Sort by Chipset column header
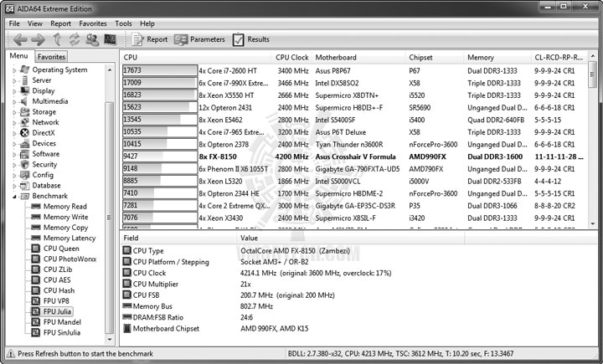Screen dimensions: 603x364 pyautogui.click(x=435, y=57)
